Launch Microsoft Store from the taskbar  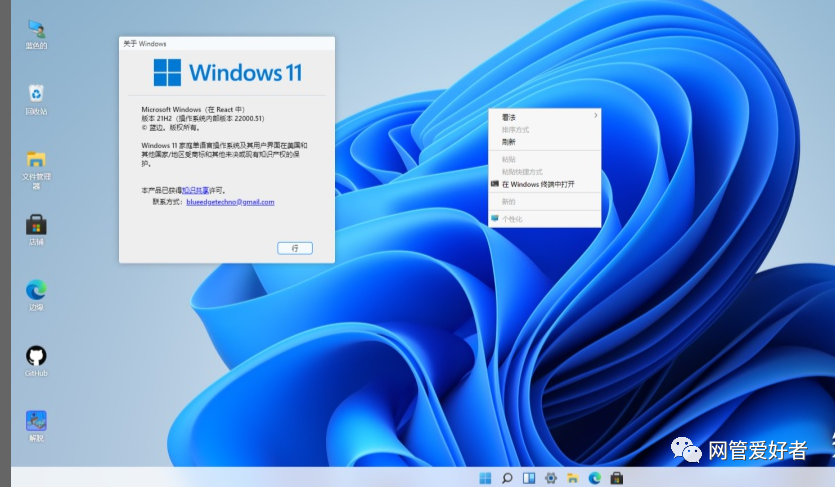(617, 478)
